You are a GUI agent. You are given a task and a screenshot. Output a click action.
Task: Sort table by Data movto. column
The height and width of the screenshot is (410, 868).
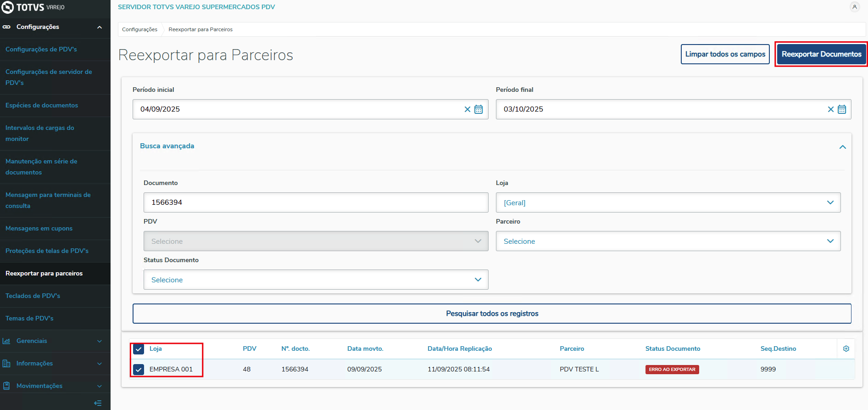pyautogui.click(x=365, y=349)
